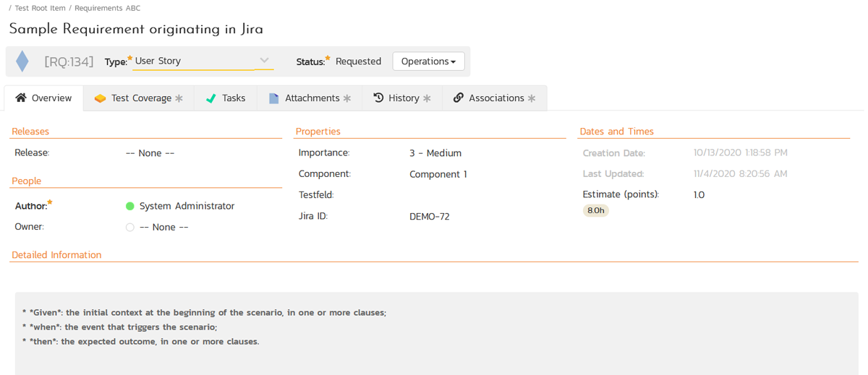The width and height of the screenshot is (868, 375).
Task: Click into the Detailed Information text area
Action: click(x=434, y=332)
